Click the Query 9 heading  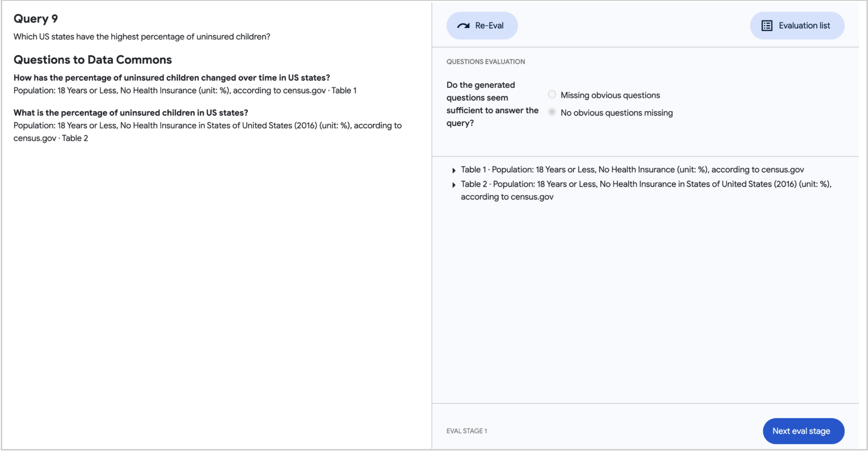click(x=35, y=19)
